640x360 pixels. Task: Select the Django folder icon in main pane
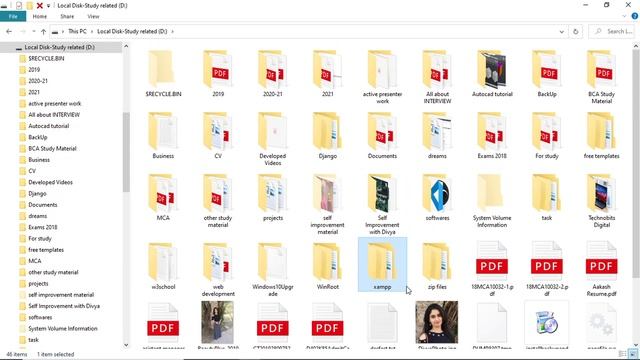point(327,131)
